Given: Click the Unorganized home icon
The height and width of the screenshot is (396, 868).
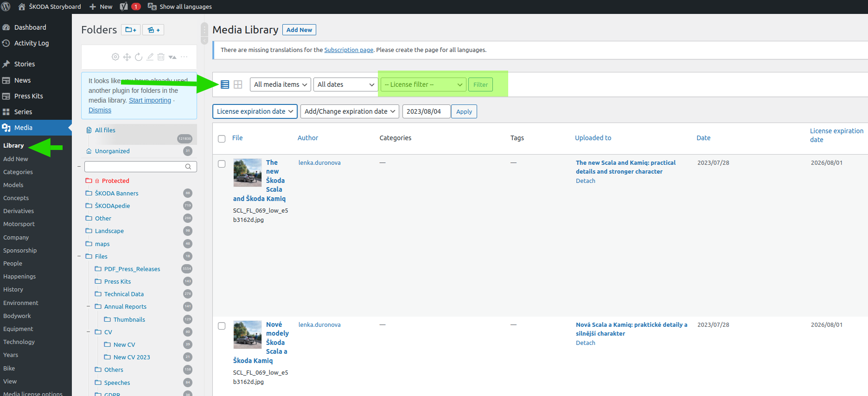Looking at the screenshot, I should (x=89, y=151).
